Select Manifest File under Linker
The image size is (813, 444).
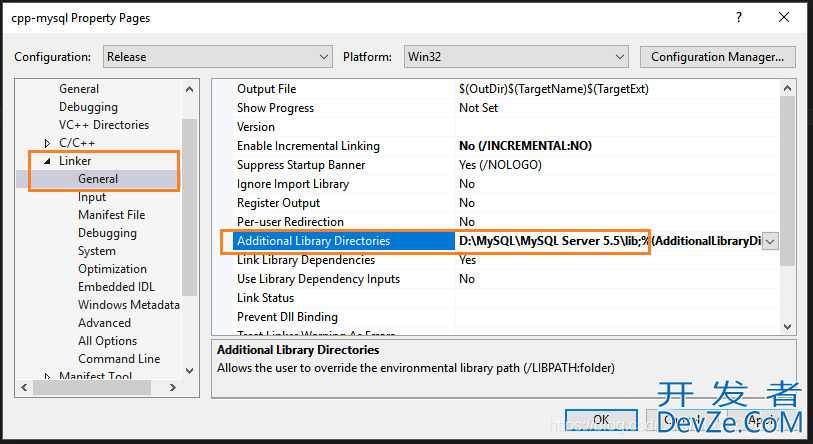pyautogui.click(x=111, y=215)
